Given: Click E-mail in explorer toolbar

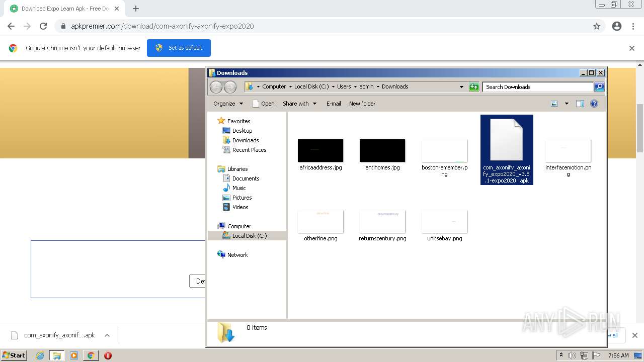Looking at the screenshot, I should pos(334,104).
